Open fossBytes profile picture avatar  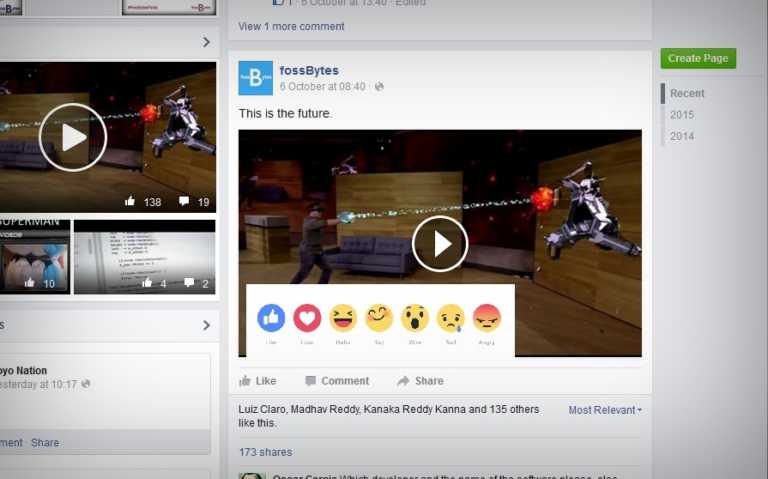point(256,78)
